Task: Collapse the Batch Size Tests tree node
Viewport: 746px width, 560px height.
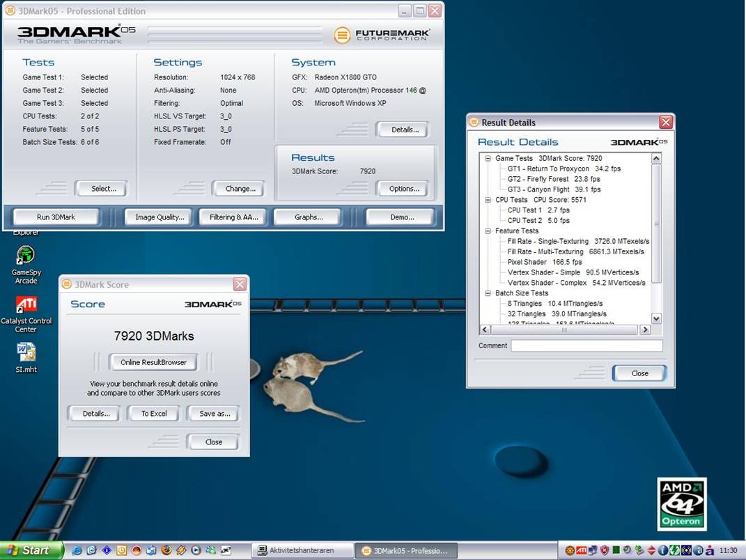Action: click(488, 293)
